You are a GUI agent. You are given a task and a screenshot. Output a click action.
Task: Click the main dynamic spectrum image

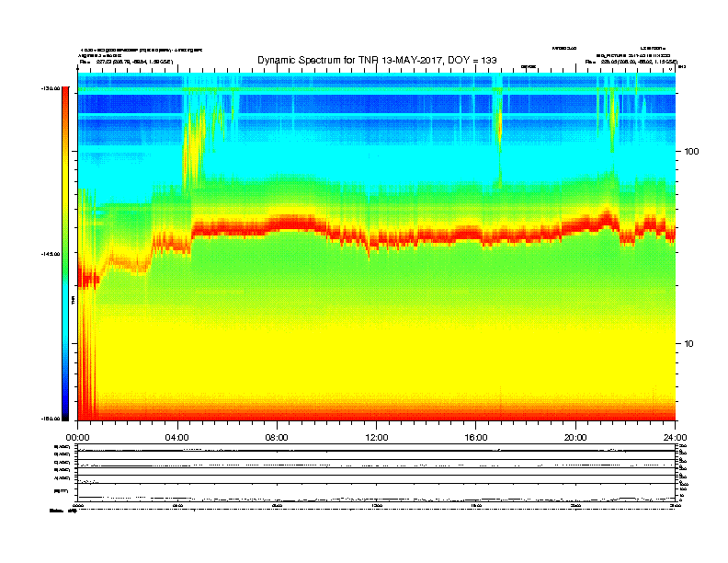(377, 247)
